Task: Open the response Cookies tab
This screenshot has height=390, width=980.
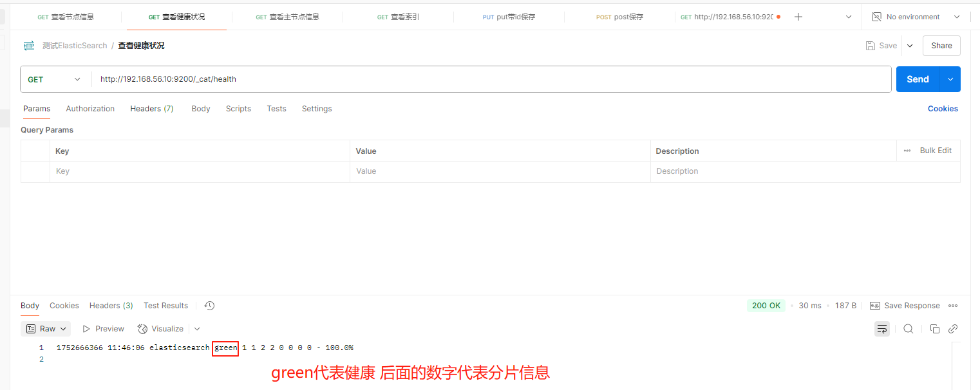Action: click(64, 306)
